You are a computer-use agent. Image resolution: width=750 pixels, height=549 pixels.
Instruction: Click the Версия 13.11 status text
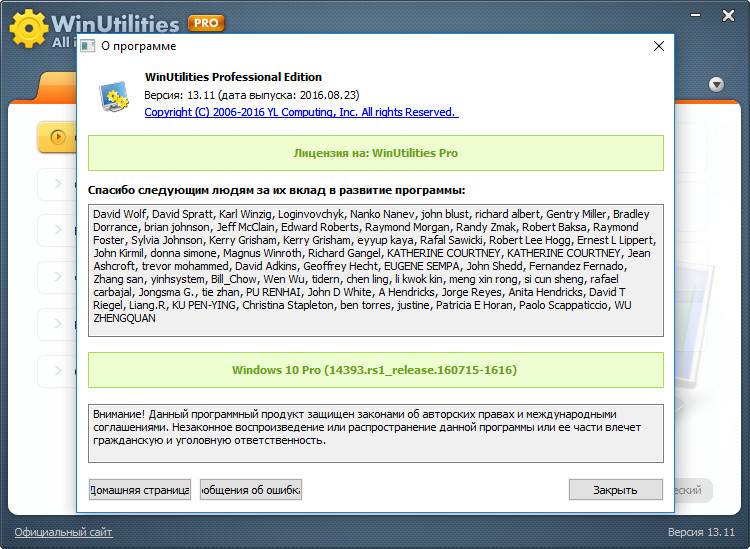tap(701, 532)
